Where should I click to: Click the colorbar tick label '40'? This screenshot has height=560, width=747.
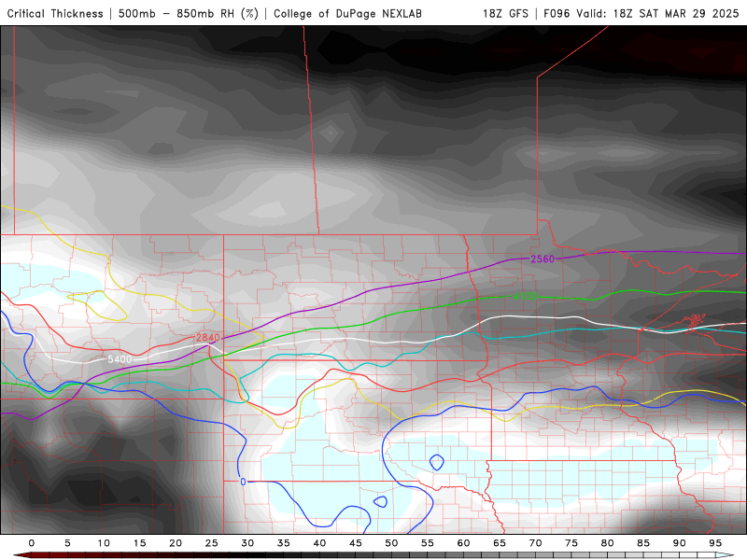(x=319, y=543)
